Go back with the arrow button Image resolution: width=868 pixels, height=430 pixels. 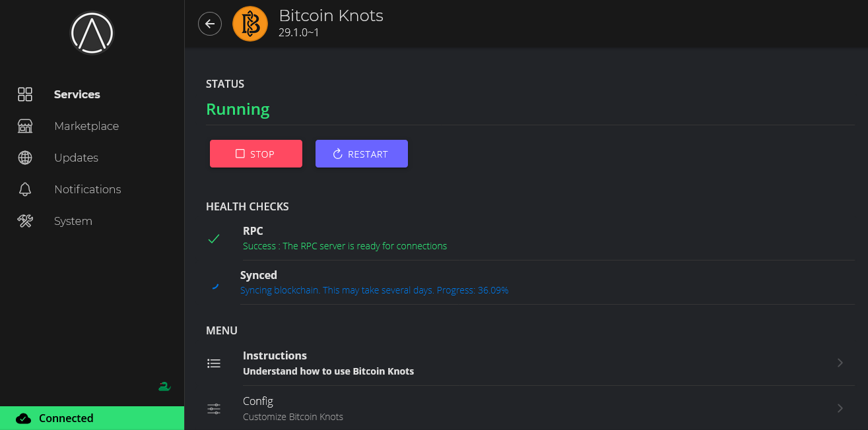tap(210, 24)
